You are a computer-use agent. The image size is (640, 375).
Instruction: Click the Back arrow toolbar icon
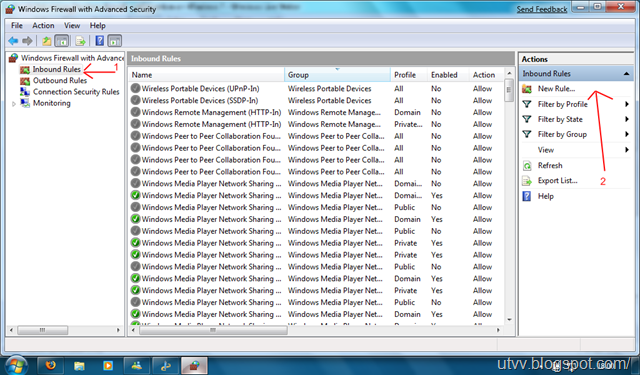(x=13, y=41)
